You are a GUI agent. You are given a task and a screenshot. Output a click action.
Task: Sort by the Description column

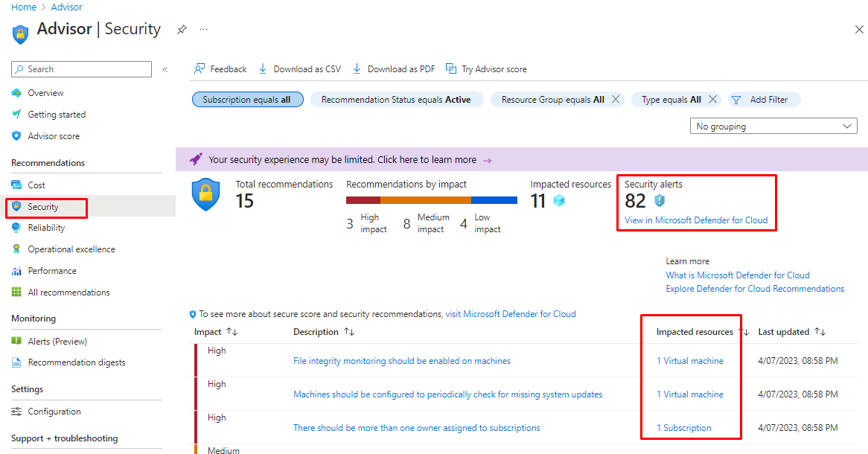[348, 332]
